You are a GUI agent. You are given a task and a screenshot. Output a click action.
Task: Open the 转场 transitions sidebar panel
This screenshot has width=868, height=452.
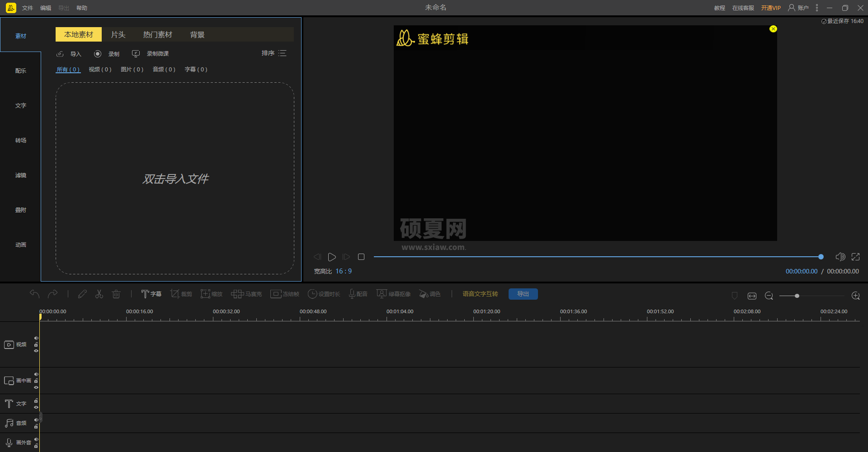click(x=21, y=141)
